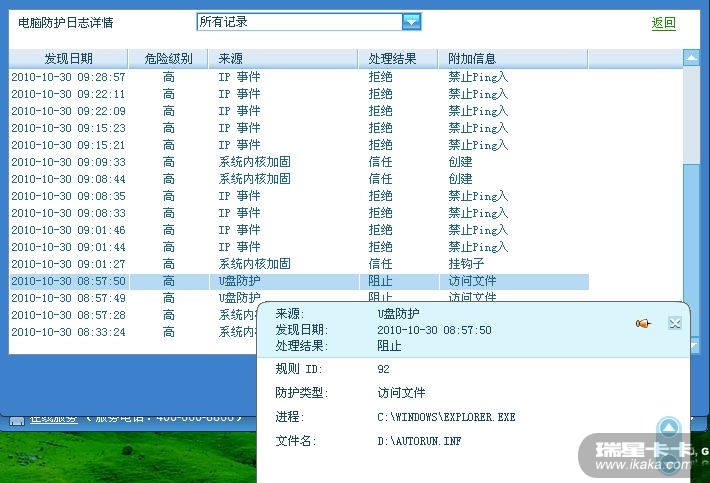This screenshot has width=710, height=483.
Task: Select the log entry dated 09:01:27
Action: 299,264
